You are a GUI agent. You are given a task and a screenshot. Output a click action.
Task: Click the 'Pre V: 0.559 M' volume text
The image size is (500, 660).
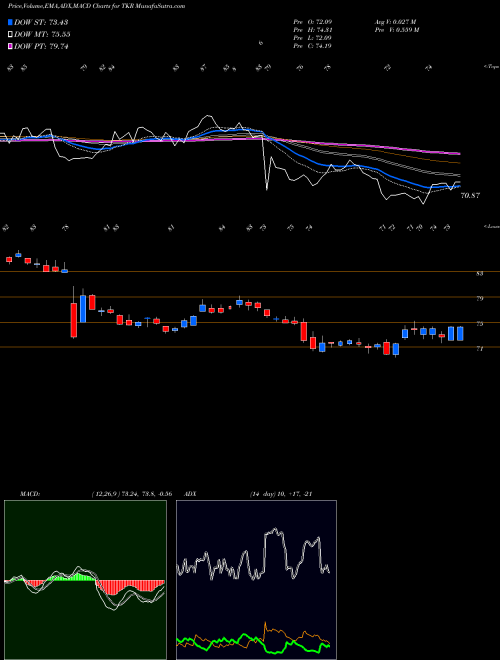(x=396, y=29)
